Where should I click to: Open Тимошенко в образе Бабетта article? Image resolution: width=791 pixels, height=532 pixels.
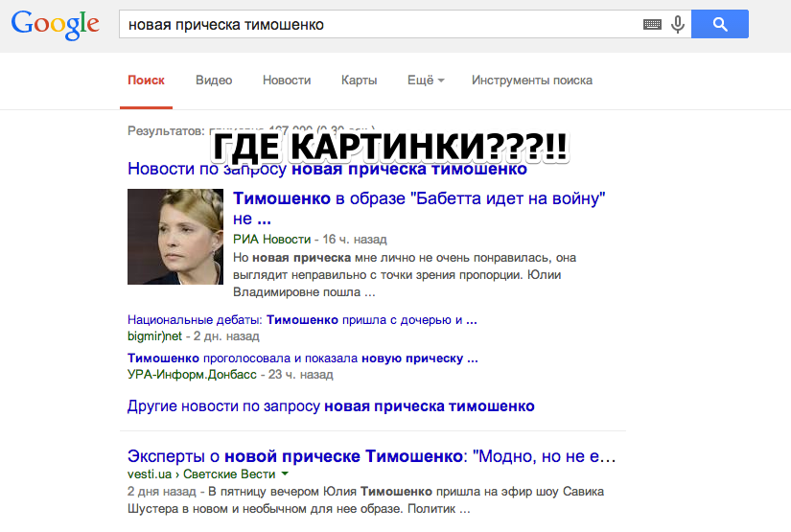pos(419,208)
